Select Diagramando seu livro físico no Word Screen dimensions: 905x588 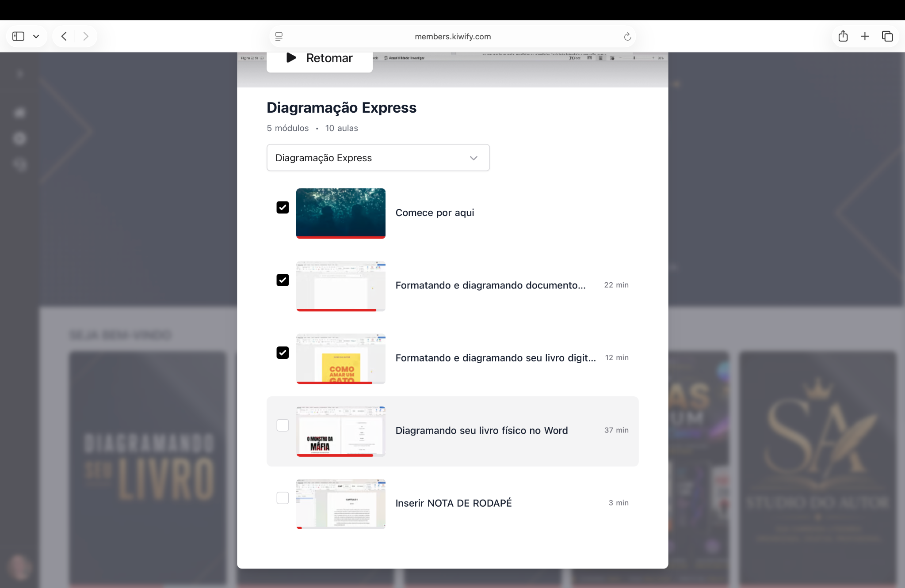coord(481,431)
